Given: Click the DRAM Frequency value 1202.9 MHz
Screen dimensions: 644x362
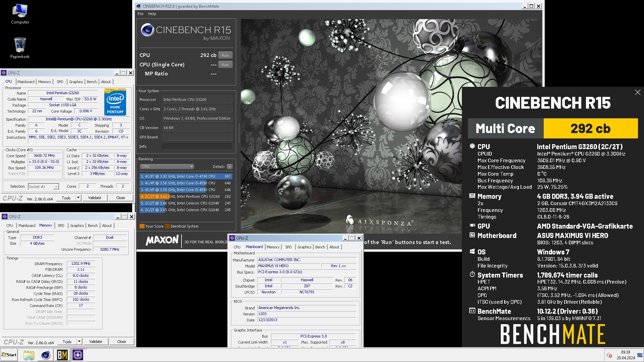Looking at the screenshot, I should 81,263.
